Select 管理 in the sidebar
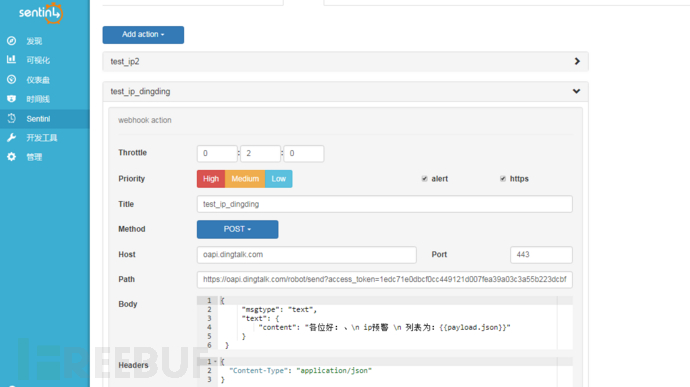The height and width of the screenshot is (387, 690). point(34,157)
